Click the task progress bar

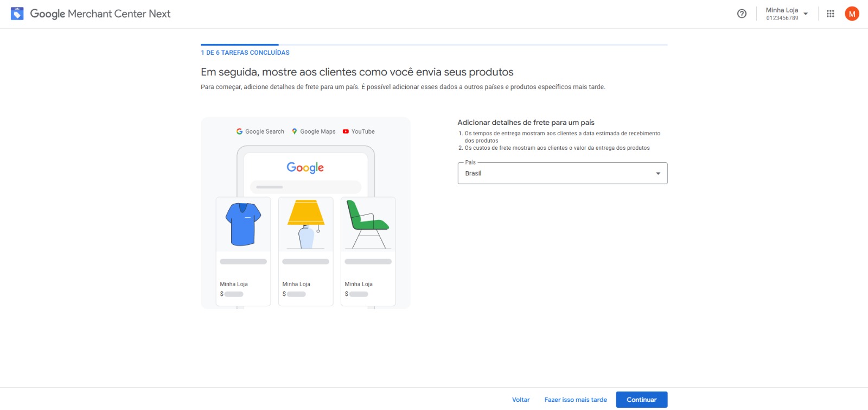pyautogui.click(x=434, y=45)
